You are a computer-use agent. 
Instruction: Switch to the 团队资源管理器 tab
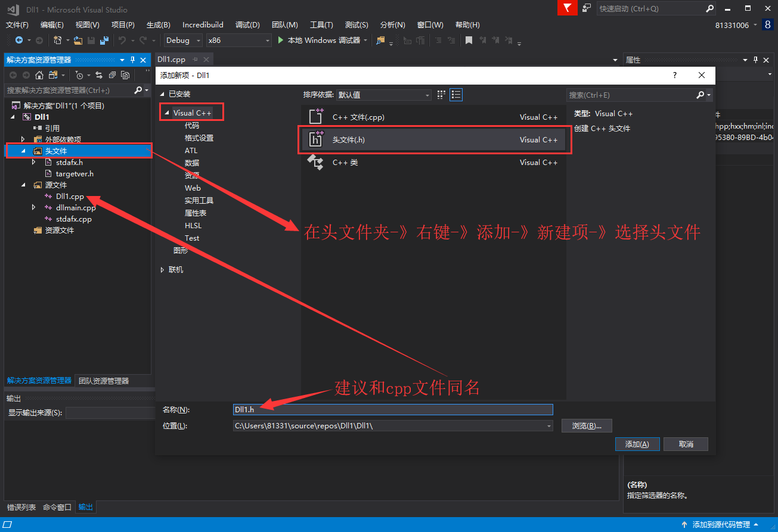[x=104, y=381]
